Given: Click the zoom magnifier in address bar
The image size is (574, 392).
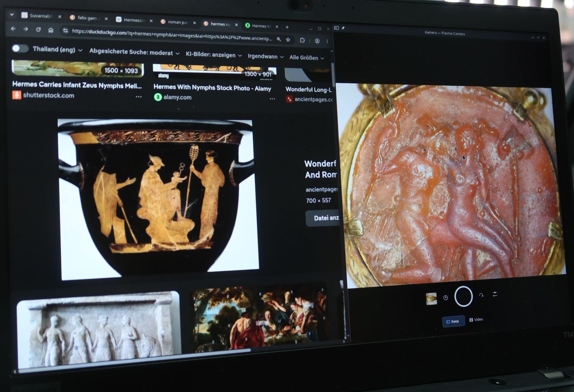Looking at the screenshot, I should (x=279, y=39).
